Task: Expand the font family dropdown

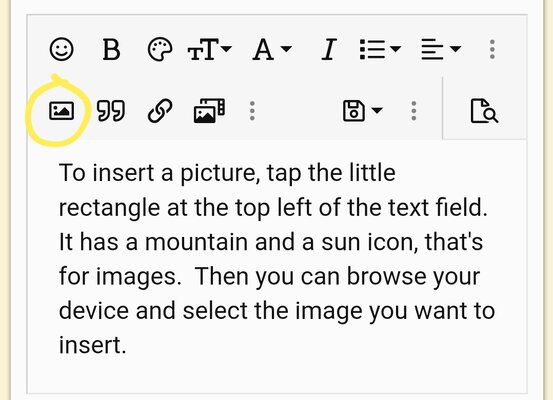Action: (272, 49)
